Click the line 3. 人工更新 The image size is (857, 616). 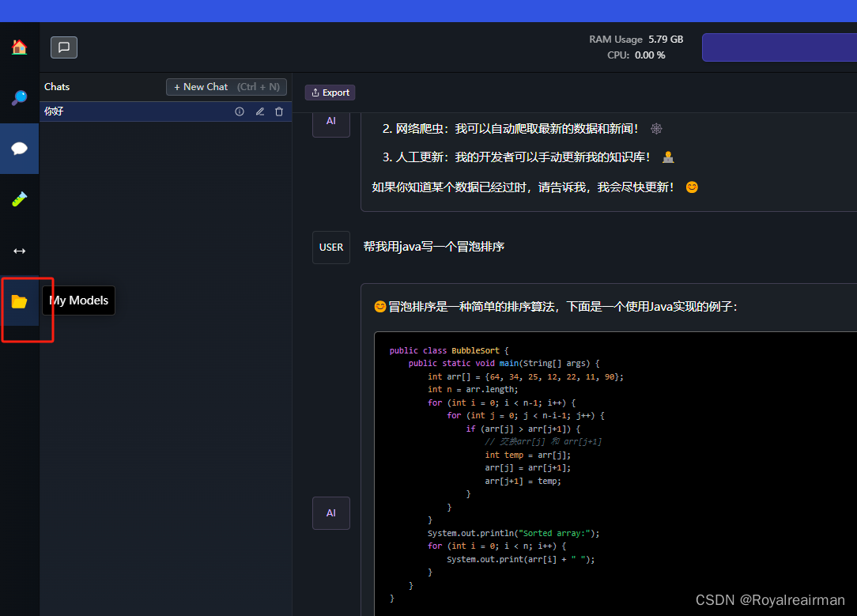coord(529,157)
